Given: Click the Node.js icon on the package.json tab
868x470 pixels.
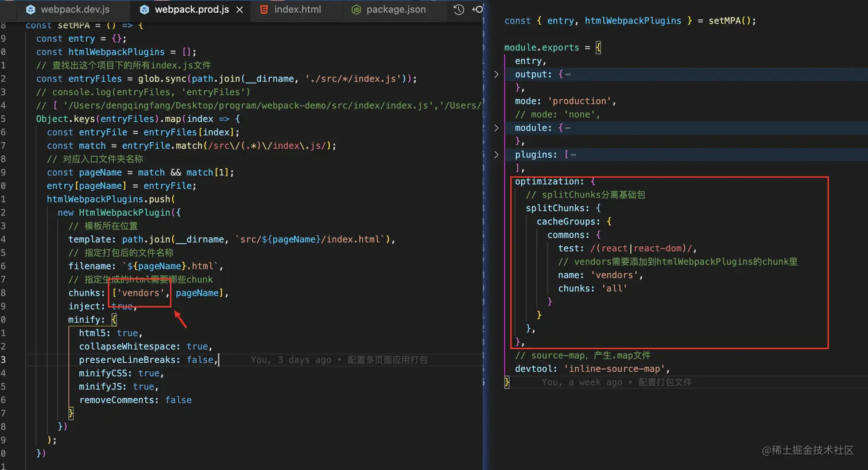Looking at the screenshot, I should pos(356,9).
